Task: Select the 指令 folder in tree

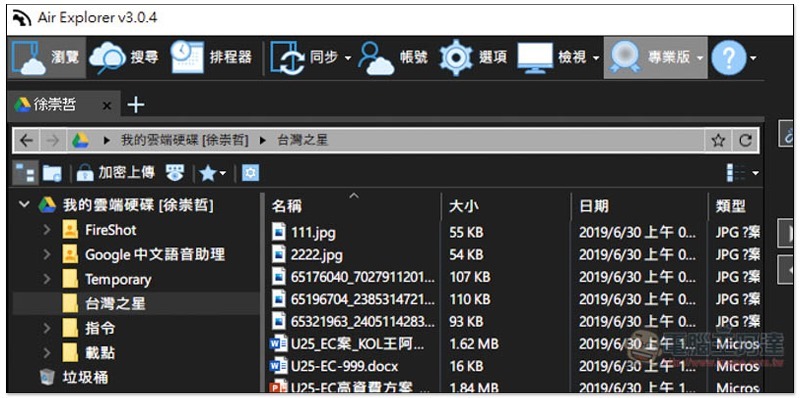Action: pos(89,328)
